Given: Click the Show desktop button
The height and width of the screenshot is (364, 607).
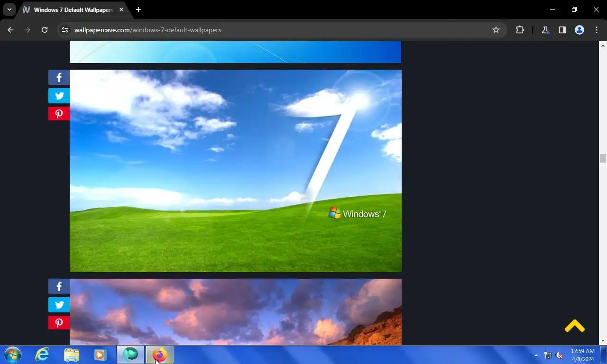Looking at the screenshot, I should pyautogui.click(x=603, y=355).
